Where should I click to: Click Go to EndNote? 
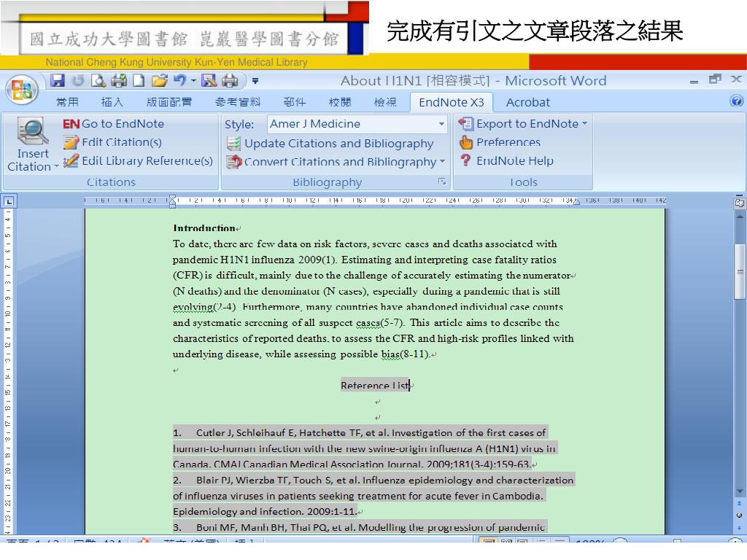(x=123, y=124)
